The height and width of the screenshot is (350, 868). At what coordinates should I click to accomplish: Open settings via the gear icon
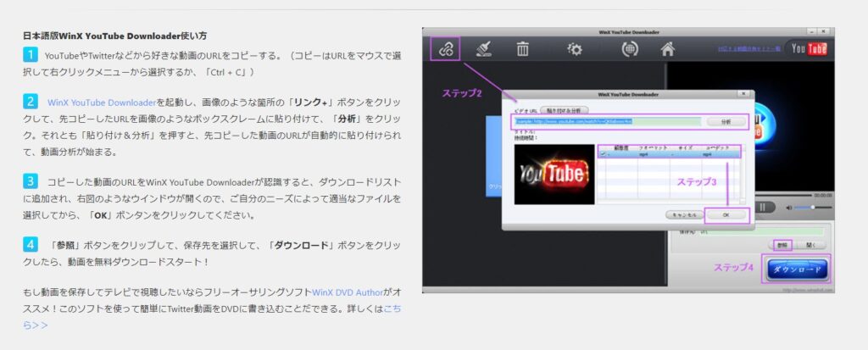click(x=575, y=49)
